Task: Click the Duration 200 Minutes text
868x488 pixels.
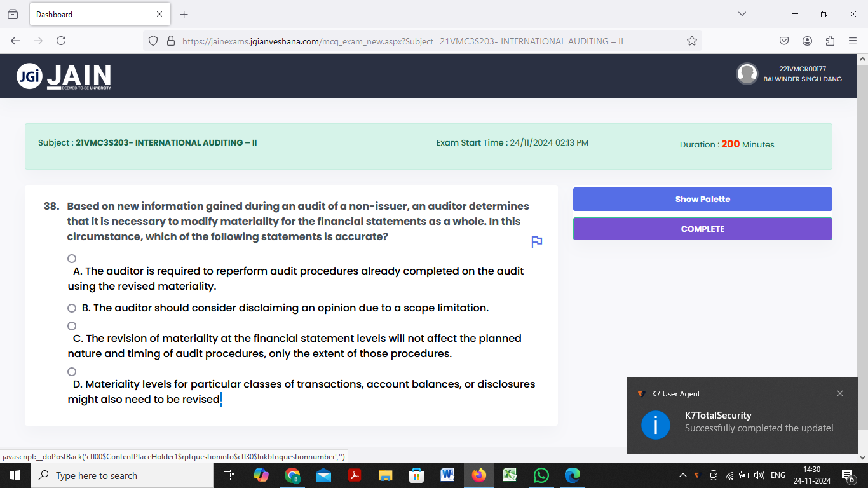Action: click(727, 144)
